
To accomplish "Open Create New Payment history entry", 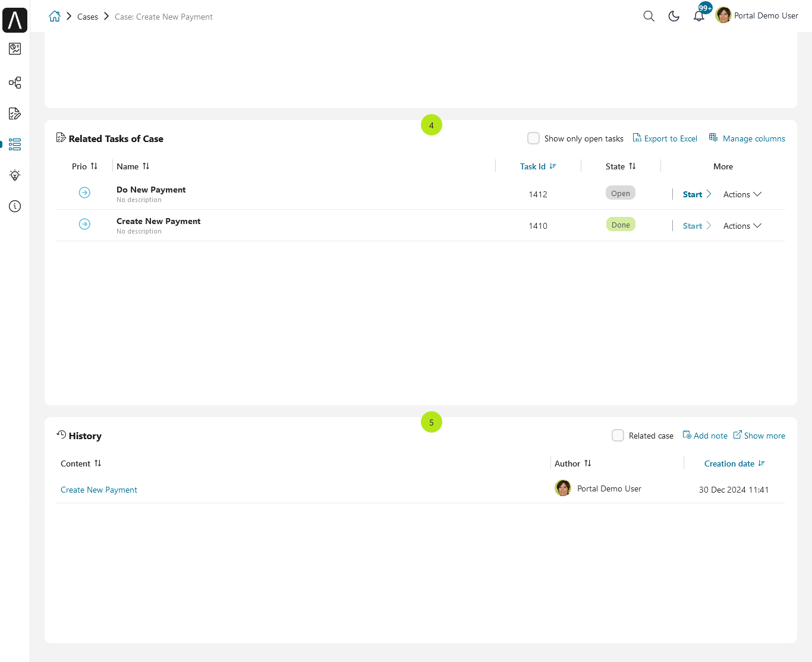I will click(x=99, y=490).
